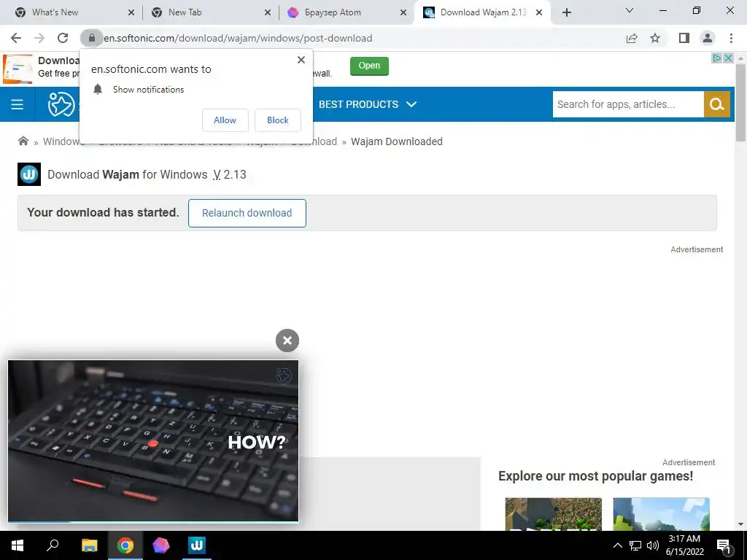
Task: Bookmark this page with star icon
Action: pyautogui.click(x=656, y=38)
